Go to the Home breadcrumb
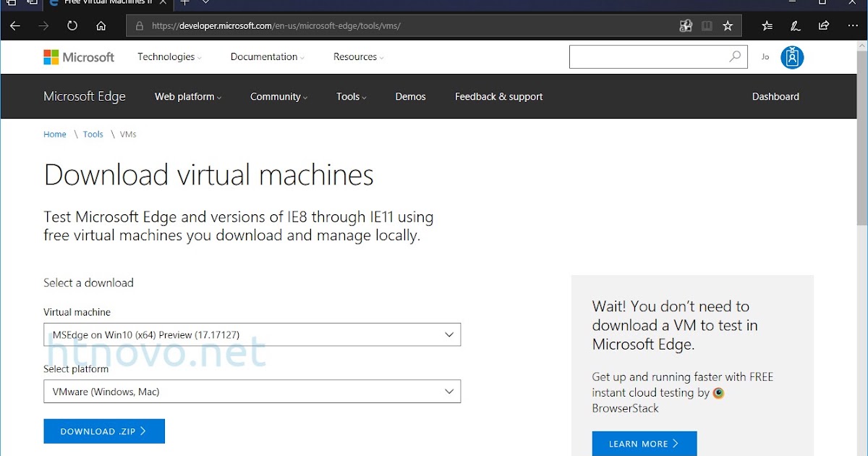 (55, 135)
